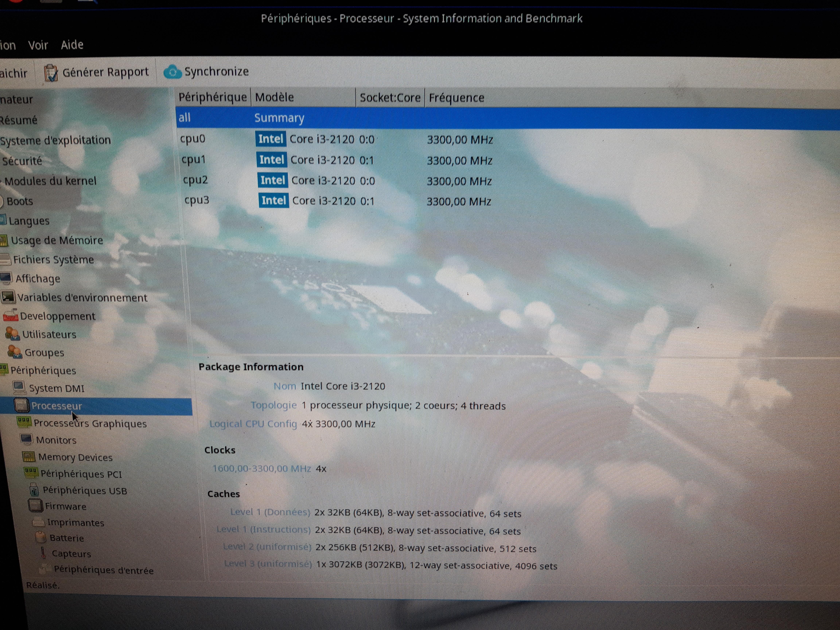Click the Batterie icon
This screenshot has height=630, width=840.
tap(41, 537)
